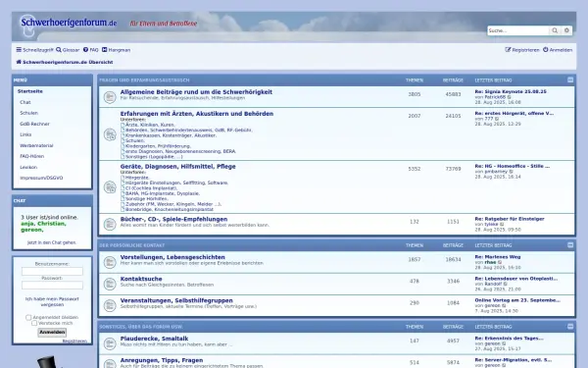Click forum icon beside Erfahrungen mit Ärzten
The height and width of the screenshot is (368, 588).
tap(110, 134)
